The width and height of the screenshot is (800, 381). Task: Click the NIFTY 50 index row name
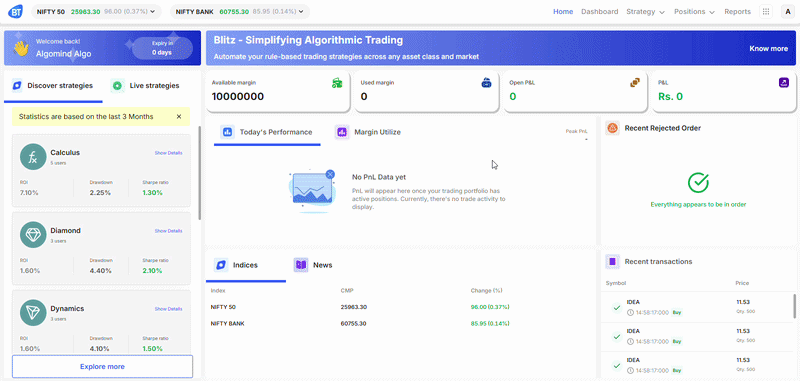tap(223, 307)
